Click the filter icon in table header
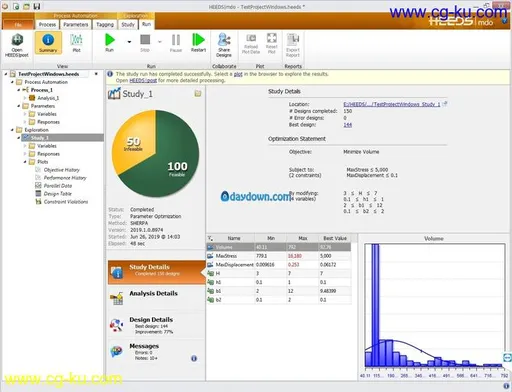The height and width of the screenshot is (392, 512). click(210, 238)
